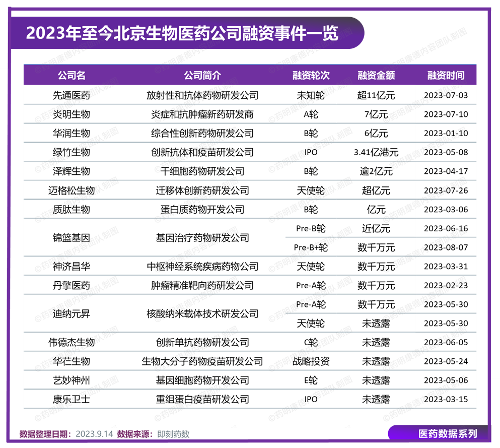Click description 创新抗体和疫苗研发公司
This screenshot has height=448, width=500.
tap(202, 152)
